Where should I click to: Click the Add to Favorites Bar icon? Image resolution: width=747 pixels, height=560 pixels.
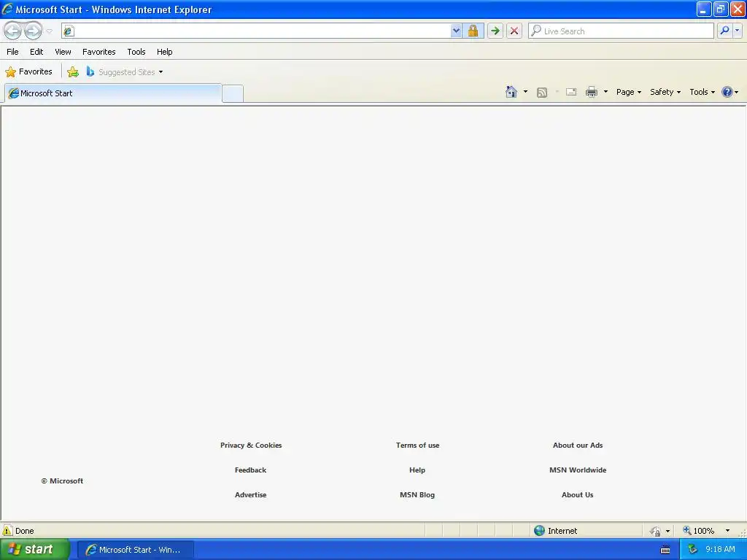click(73, 72)
